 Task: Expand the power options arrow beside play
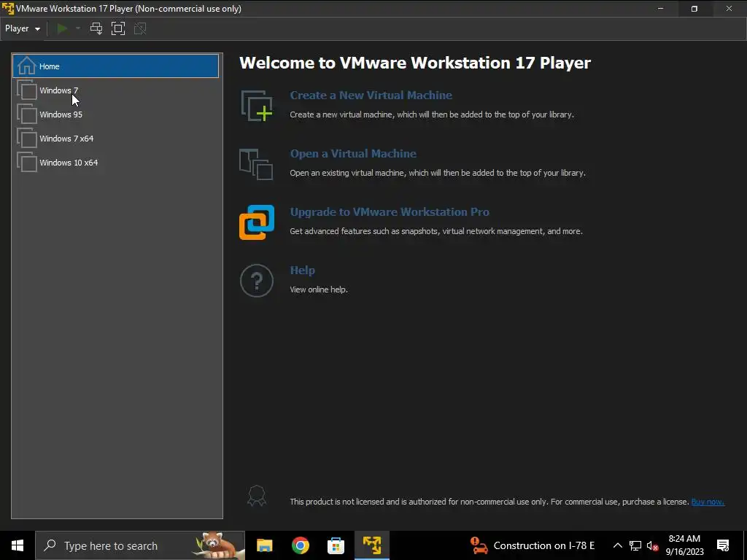click(78, 28)
